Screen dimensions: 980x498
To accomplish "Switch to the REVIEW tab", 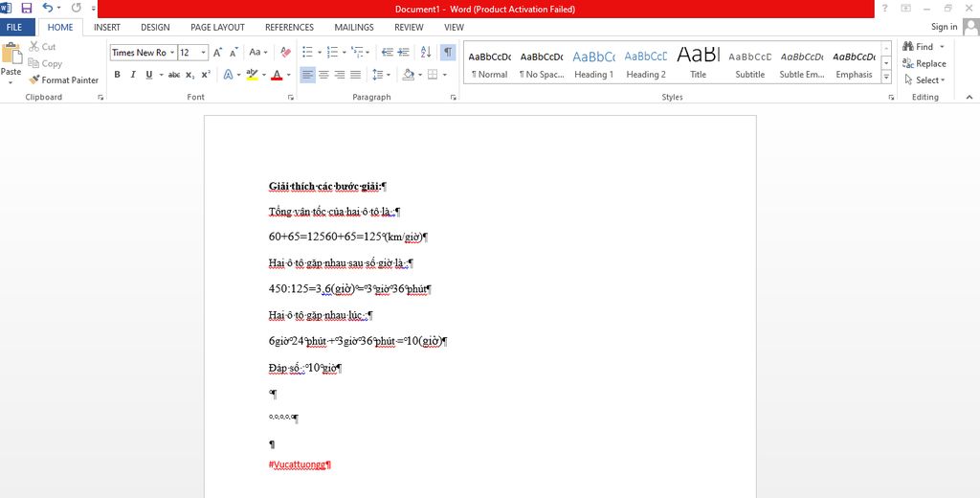I will click(409, 27).
